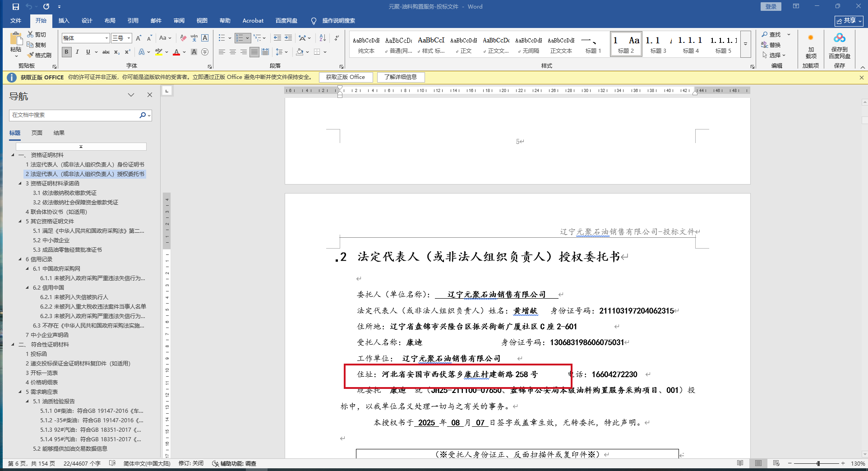Increase paragraph indent
The image size is (868, 471).
288,38
